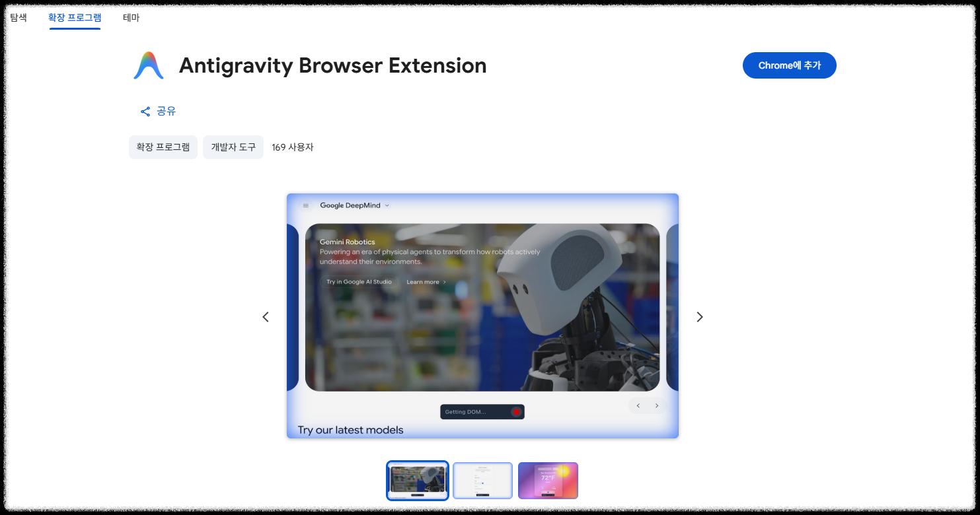The height and width of the screenshot is (515, 980).
Task: Show next screenshot with right carousel arrow
Action: 700,317
